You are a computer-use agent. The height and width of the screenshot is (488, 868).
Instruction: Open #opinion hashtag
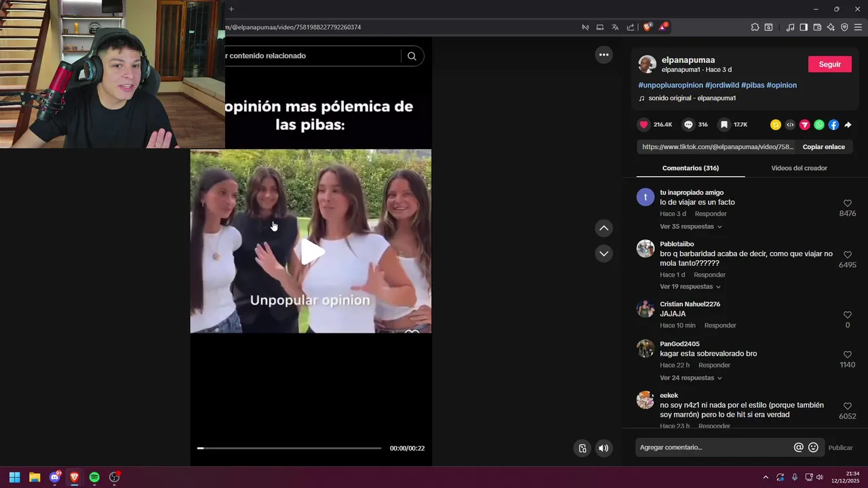[x=782, y=85]
